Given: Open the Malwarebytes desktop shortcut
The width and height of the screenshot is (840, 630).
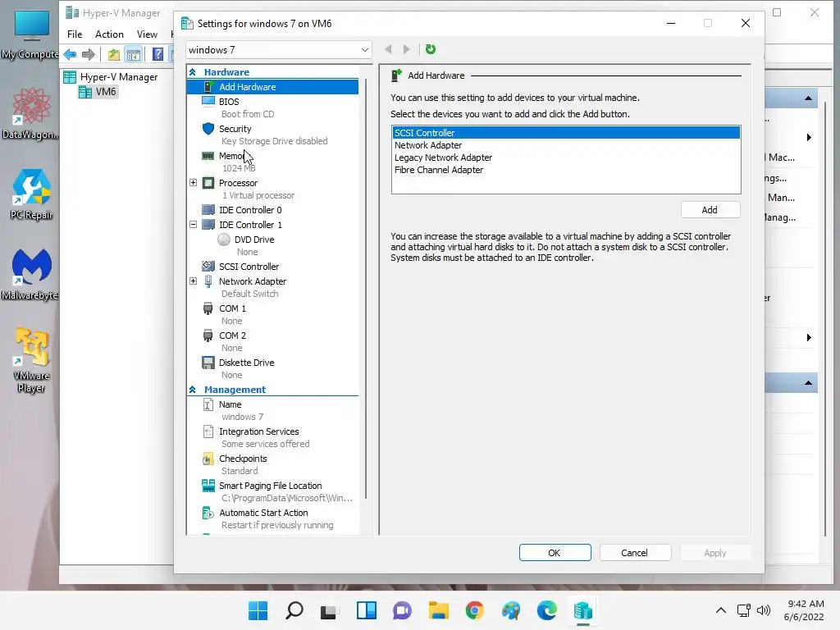Looking at the screenshot, I should tap(31, 276).
